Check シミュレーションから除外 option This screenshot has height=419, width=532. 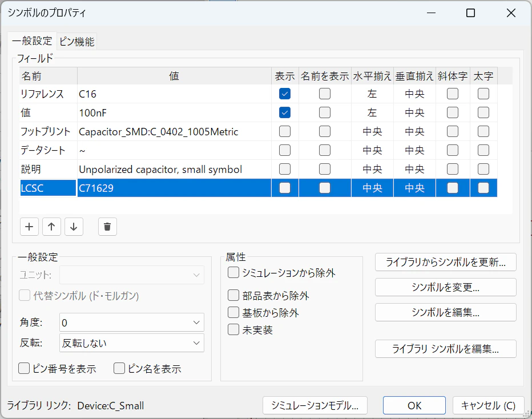(233, 272)
